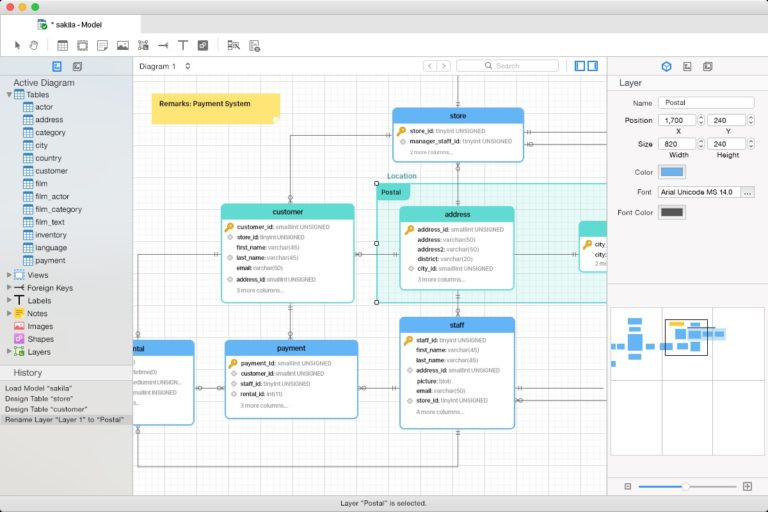Select the hand pan tool
The image size is (768, 512).
pos(33,45)
